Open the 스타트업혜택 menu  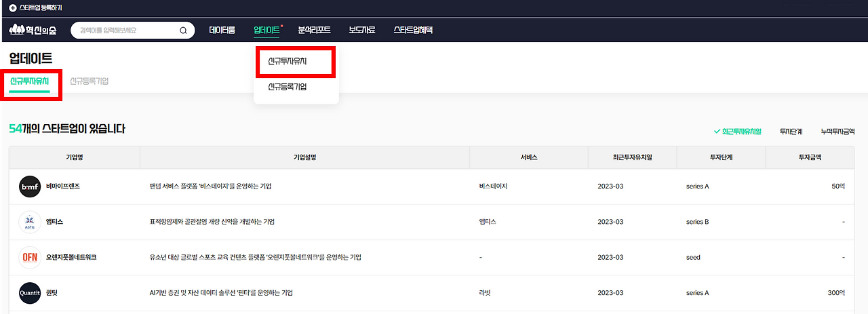click(413, 30)
